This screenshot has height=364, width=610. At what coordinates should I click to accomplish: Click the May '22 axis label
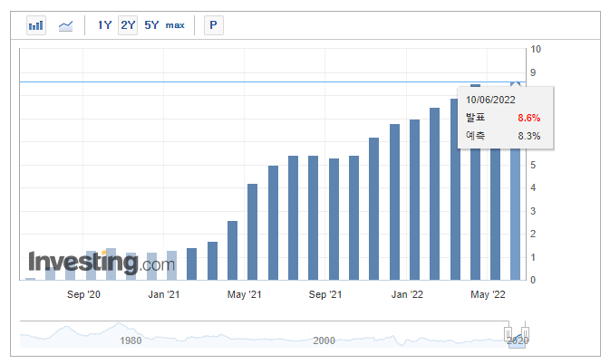coord(488,294)
